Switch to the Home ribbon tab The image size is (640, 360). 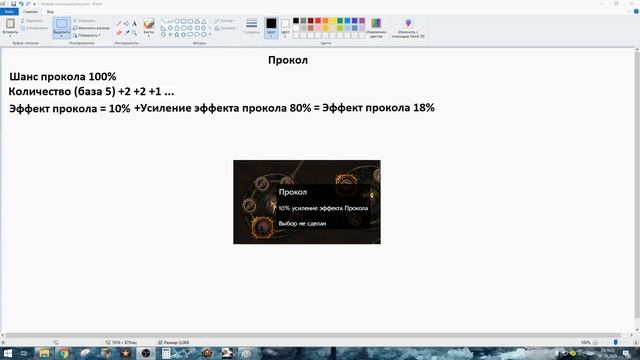click(30, 11)
